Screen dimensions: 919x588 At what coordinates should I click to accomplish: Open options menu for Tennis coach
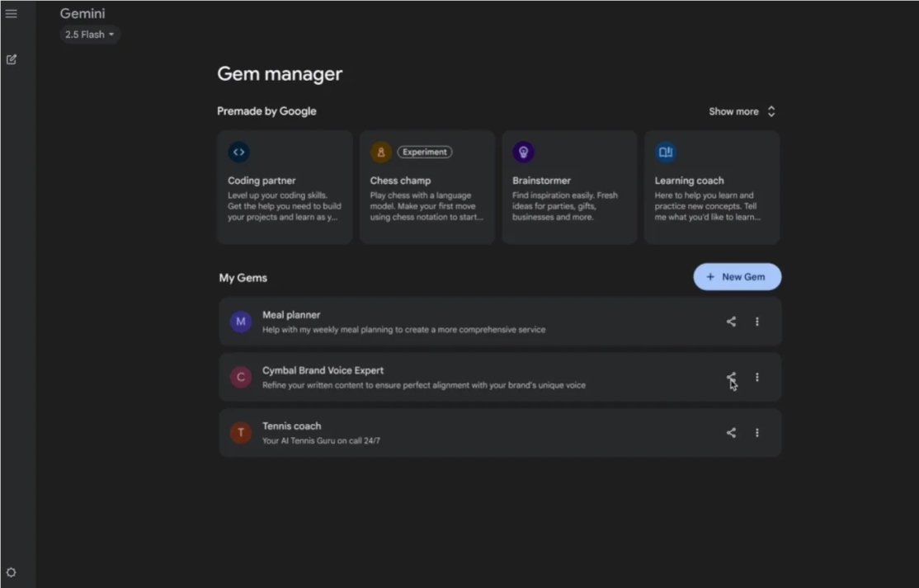757,432
